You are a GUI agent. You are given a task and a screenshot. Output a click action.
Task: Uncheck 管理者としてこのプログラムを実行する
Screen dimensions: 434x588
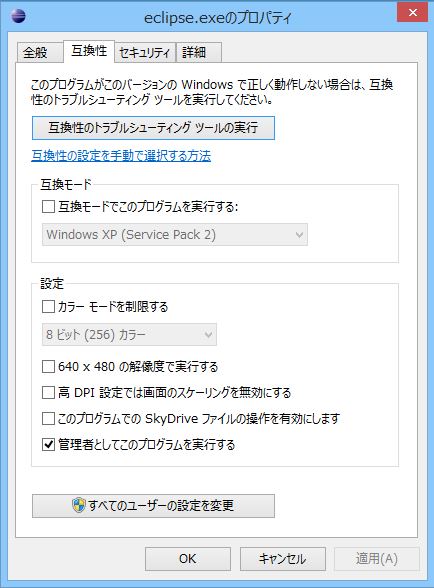48,444
